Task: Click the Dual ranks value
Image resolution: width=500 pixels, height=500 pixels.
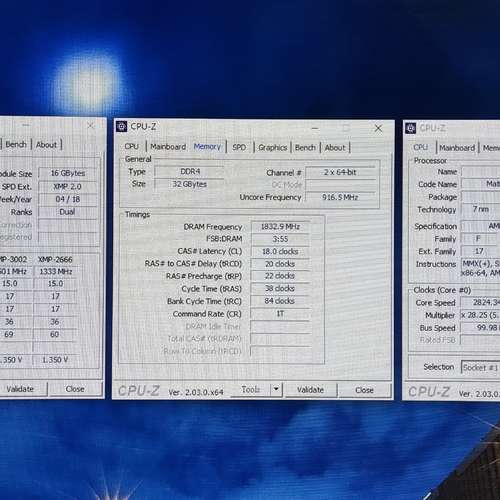Action: [68, 212]
